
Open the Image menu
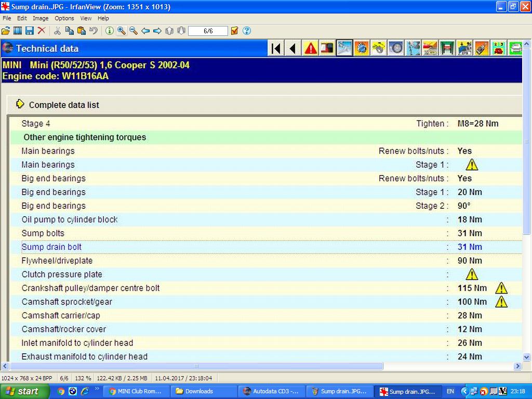tap(41, 18)
